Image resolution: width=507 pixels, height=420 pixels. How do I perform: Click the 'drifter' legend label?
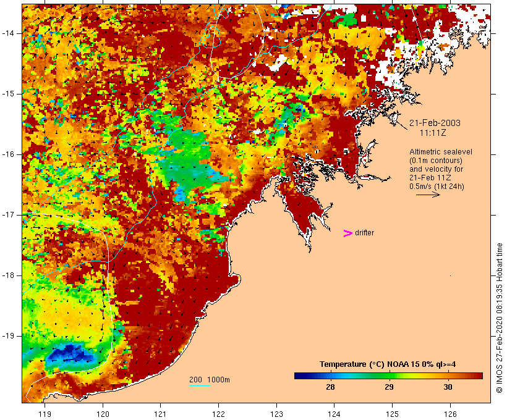click(x=364, y=233)
